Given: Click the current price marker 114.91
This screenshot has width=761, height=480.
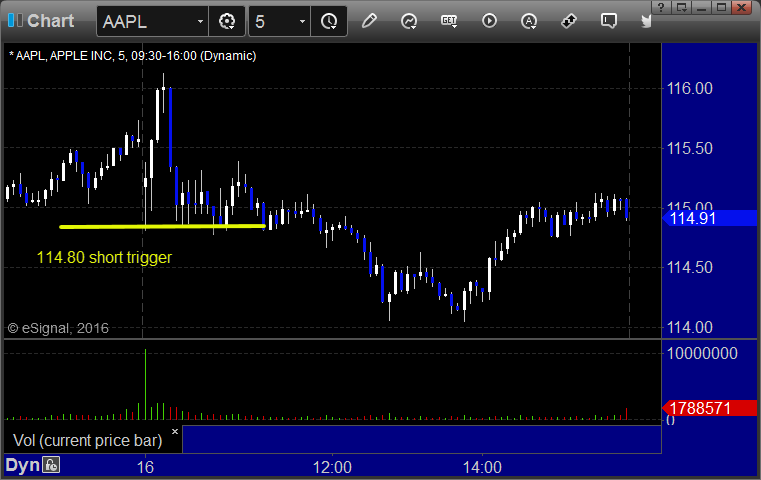Looking at the screenshot, I should (710, 218).
